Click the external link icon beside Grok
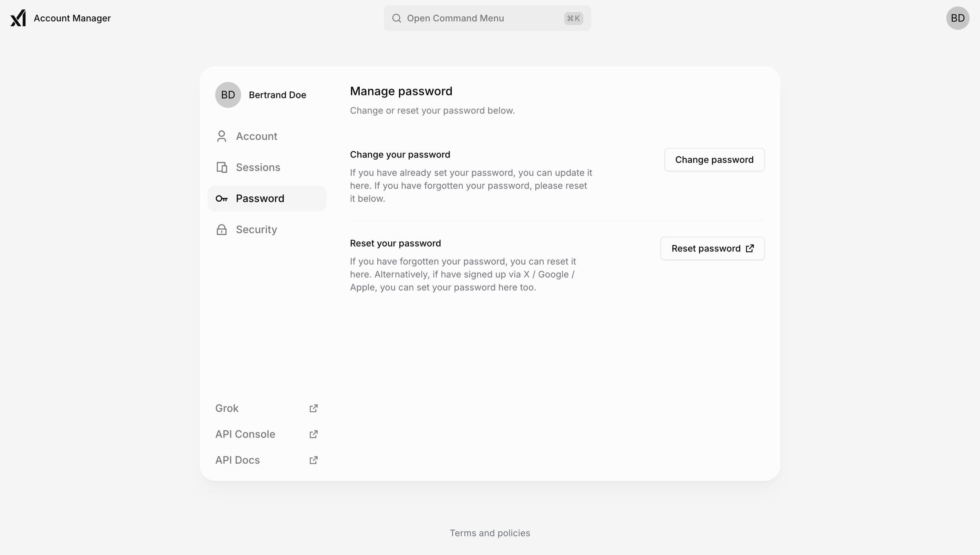 pyautogui.click(x=314, y=408)
